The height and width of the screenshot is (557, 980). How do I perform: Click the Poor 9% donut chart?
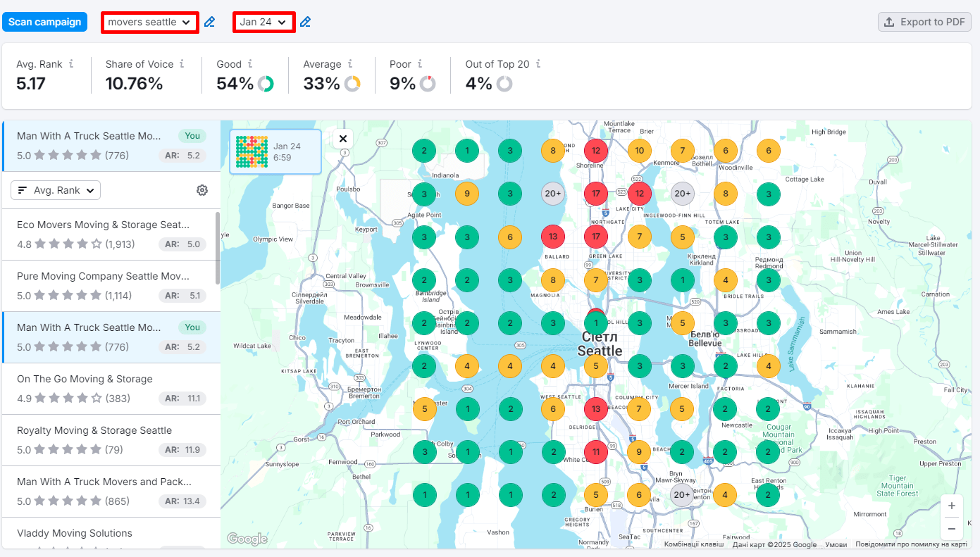(x=428, y=84)
